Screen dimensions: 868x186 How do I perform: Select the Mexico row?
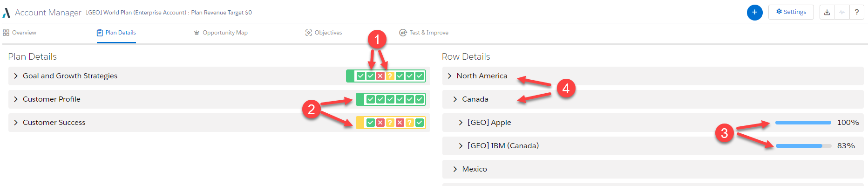coord(653,169)
